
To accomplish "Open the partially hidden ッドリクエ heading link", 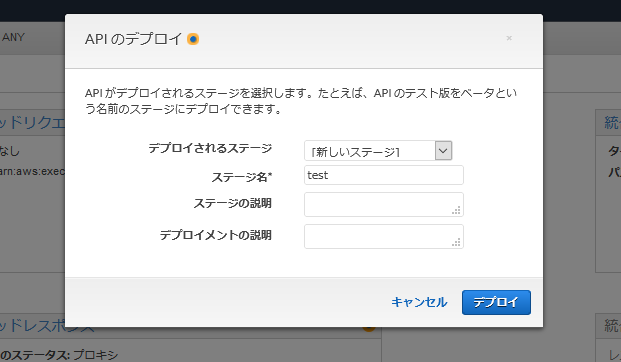I will click(32, 122).
